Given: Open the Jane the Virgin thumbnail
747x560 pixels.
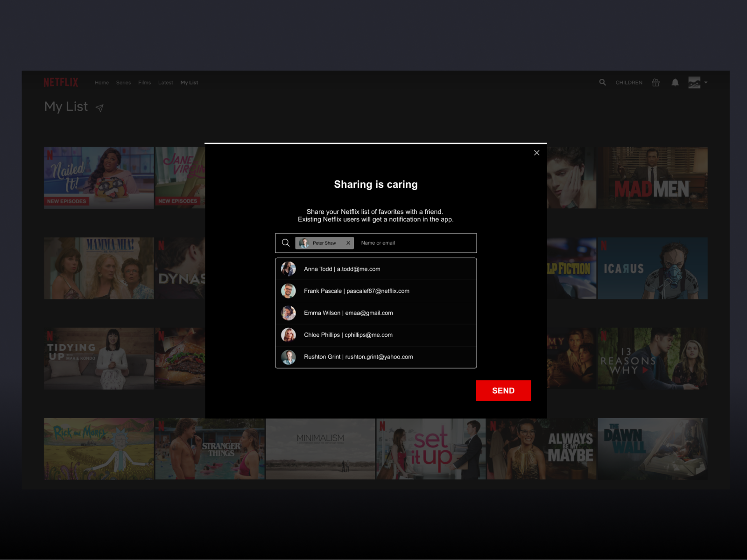Looking at the screenshot, I should 180,178.
